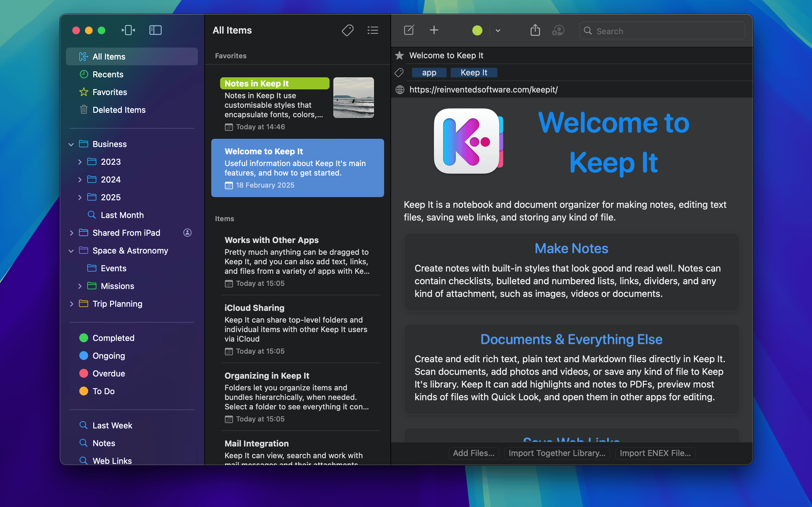Click the globe icon next to URL
Image resolution: width=812 pixels, height=507 pixels.
coord(400,90)
